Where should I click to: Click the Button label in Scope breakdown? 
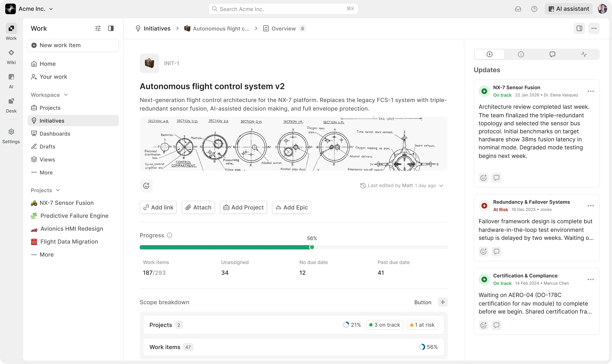(x=423, y=302)
